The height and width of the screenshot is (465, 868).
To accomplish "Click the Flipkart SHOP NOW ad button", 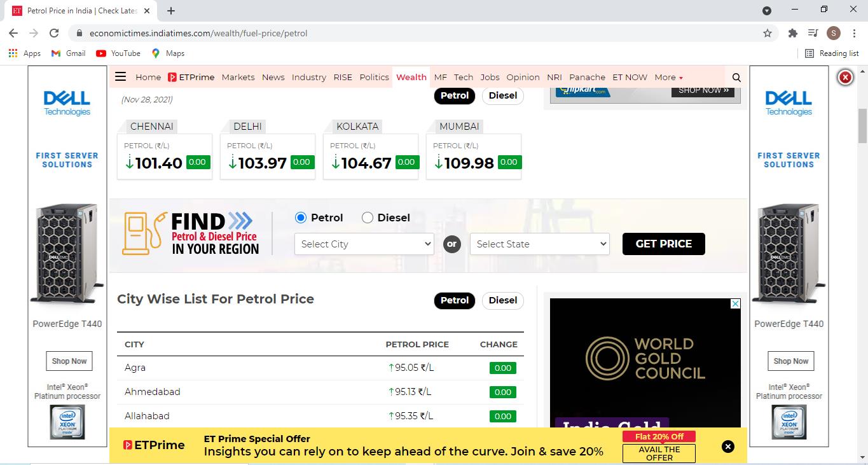I will pos(703,91).
